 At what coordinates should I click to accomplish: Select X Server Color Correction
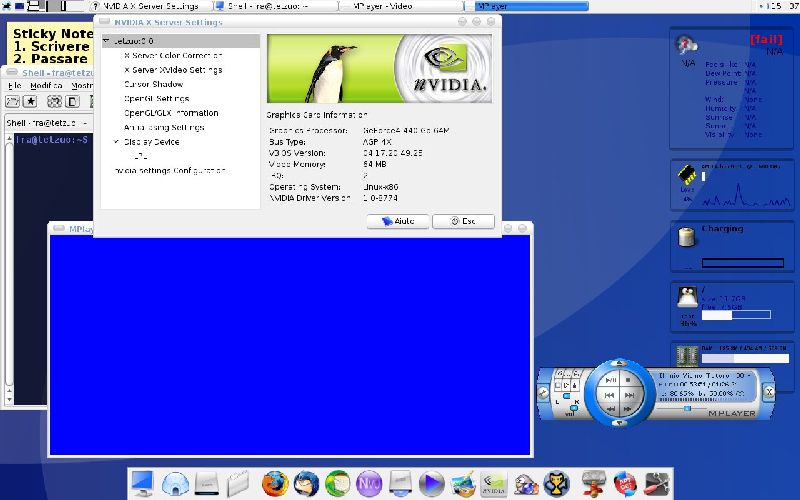coord(173,55)
